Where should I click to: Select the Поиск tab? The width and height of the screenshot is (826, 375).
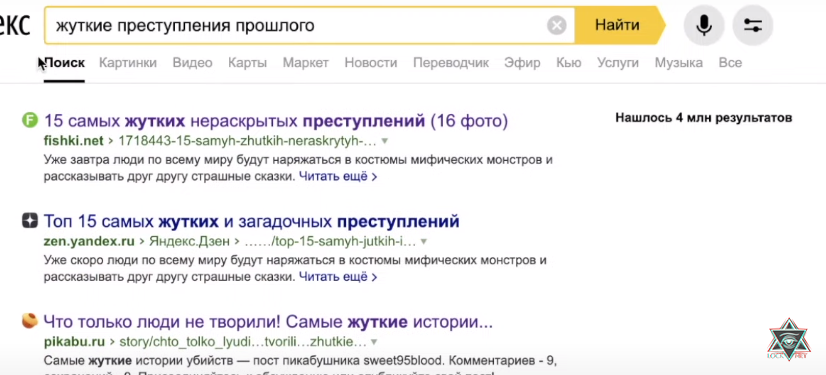(64, 63)
